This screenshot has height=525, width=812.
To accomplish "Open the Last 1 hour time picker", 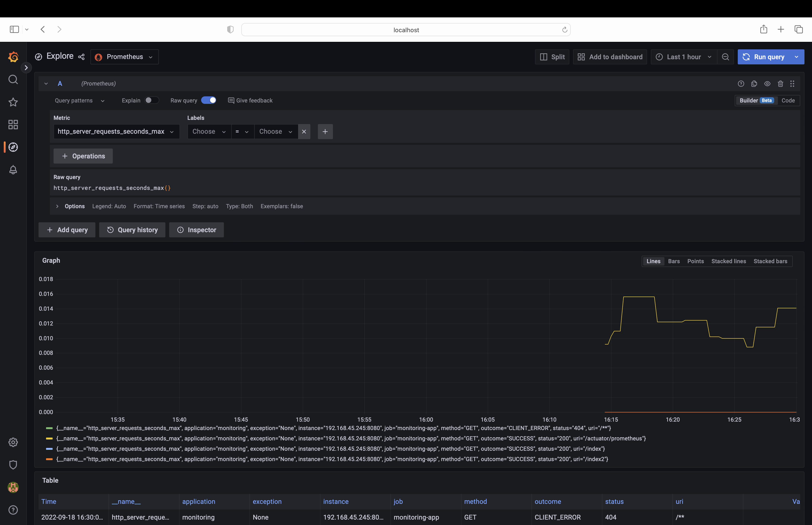I will pyautogui.click(x=683, y=57).
